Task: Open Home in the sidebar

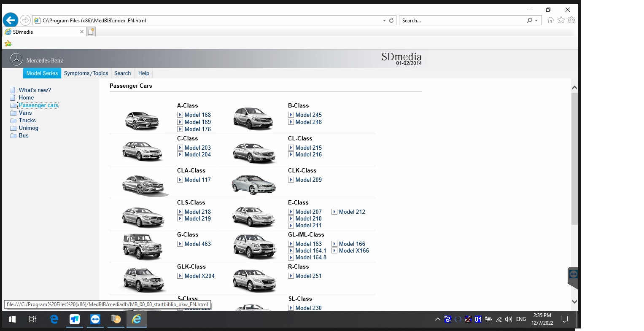Action: [x=26, y=97]
